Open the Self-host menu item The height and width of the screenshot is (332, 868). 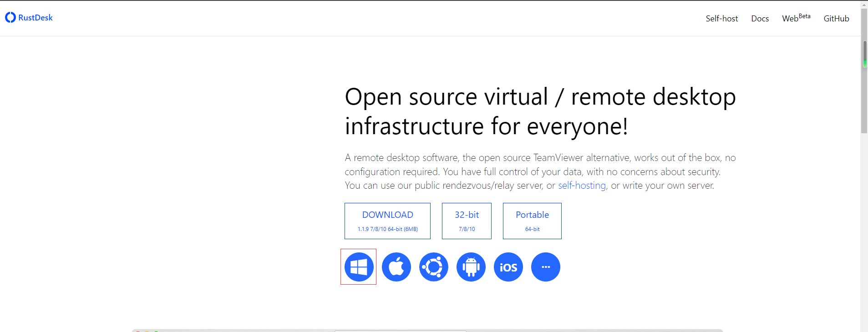[721, 19]
